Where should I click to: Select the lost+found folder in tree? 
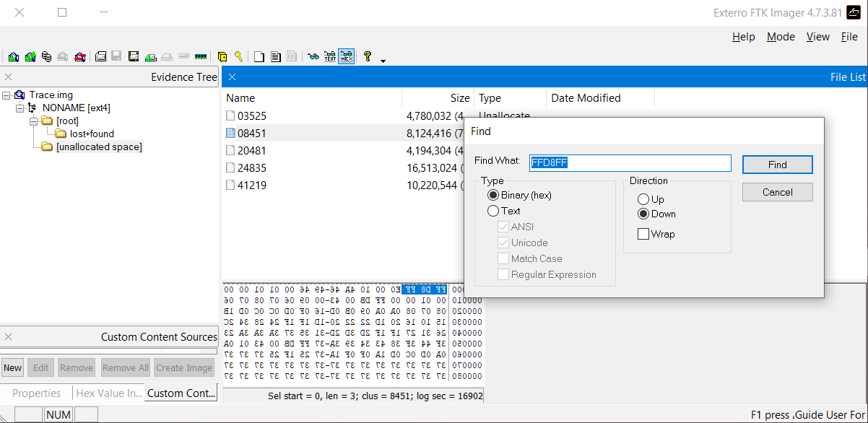click(x=92, y=134)
